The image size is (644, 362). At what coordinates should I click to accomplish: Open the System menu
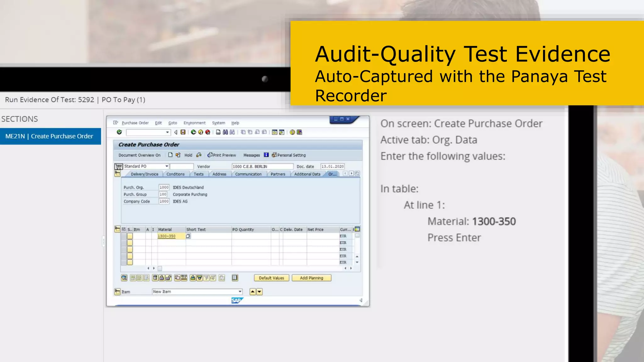(219, 123)
